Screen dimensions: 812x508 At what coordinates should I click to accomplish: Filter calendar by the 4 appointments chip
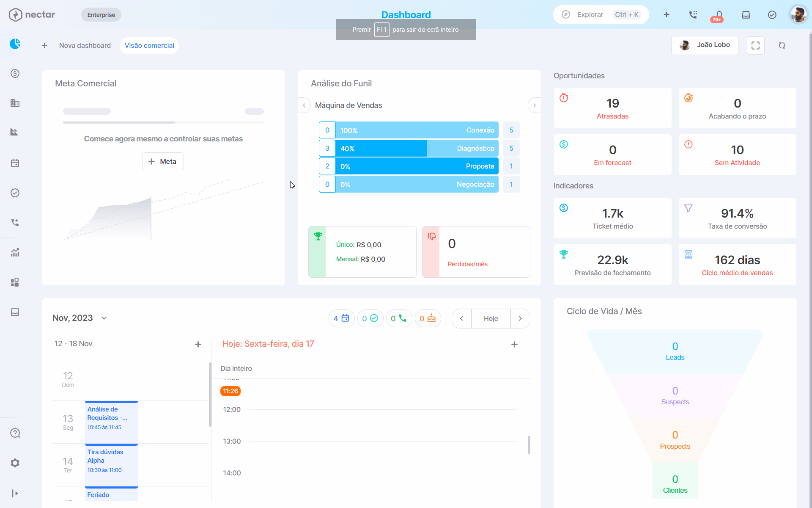pyautogui.click(x=342, y=318)
